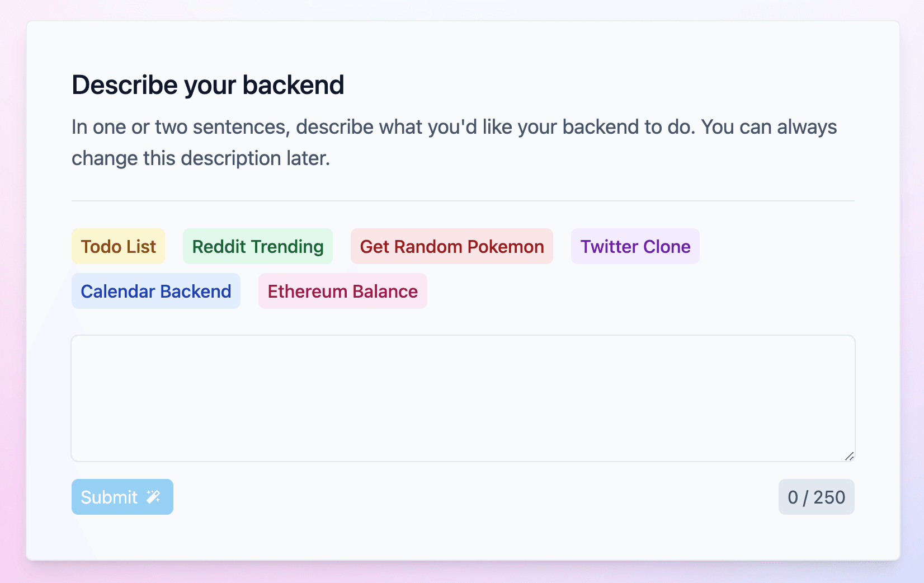Select the Calendar Backend example
Screen dimensions: 924x583
click(156, 291)
